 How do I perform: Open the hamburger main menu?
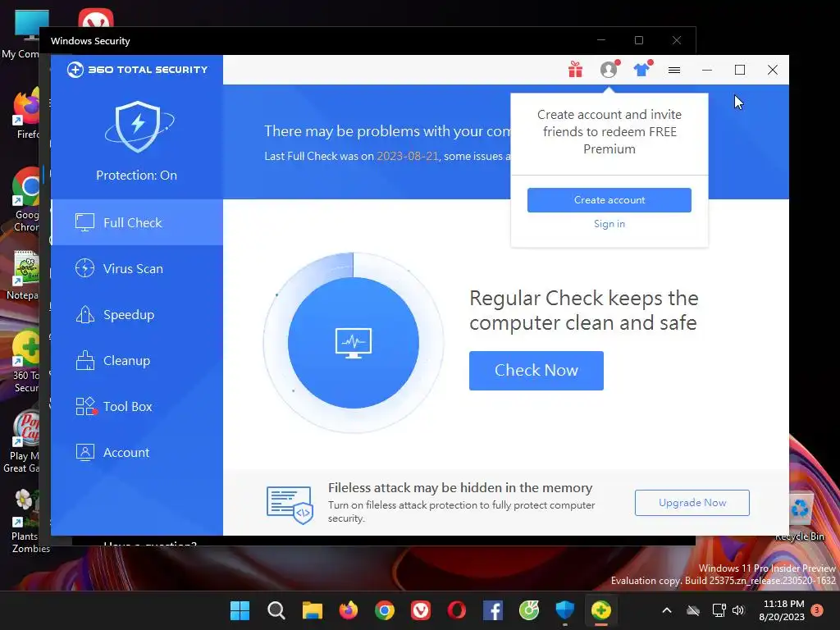click(674, 70)
